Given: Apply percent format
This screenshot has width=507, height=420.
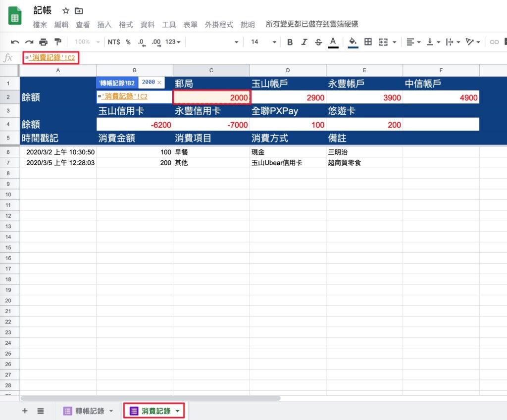Looking at the screenshot, I should point(128,42).
